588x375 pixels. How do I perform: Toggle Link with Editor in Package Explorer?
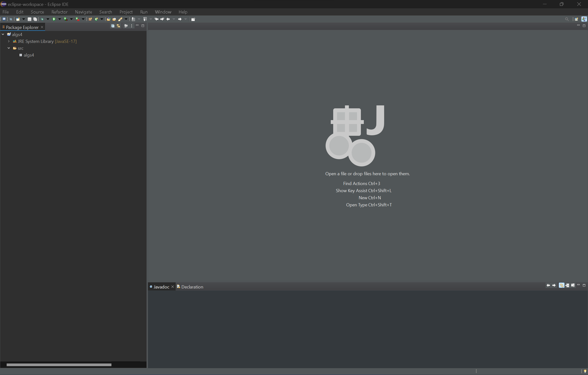click(x=118, y=26)
